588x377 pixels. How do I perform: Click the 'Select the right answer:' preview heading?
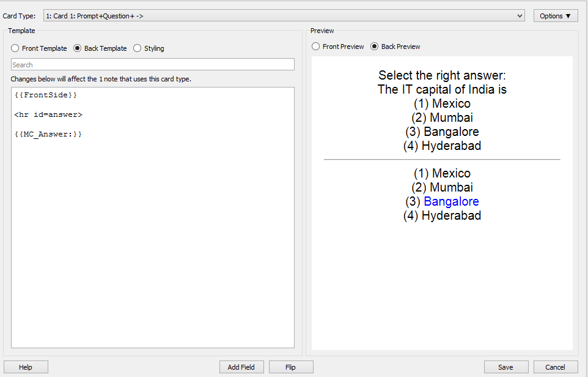[442, 75]
